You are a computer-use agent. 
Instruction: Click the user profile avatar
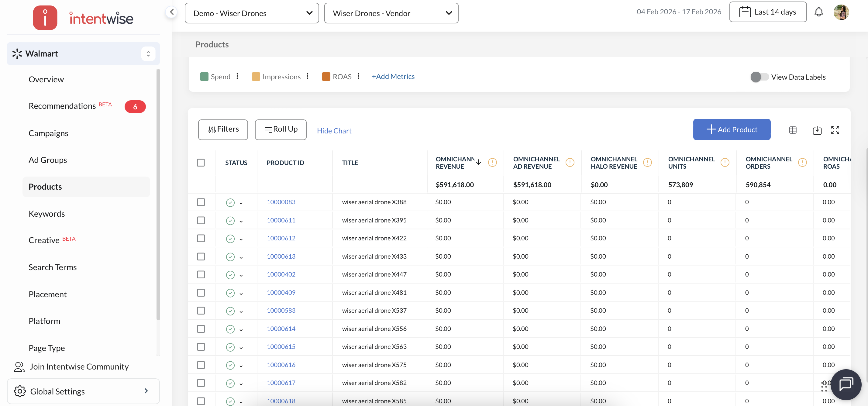[841, 12]
